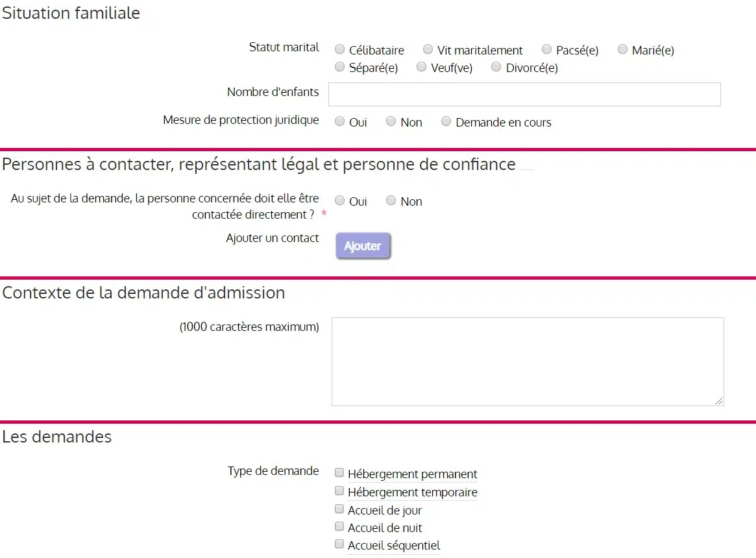756x558 pixels.
Task: Select Oui for Mesure de protection juridique
Action: click(339, 121)
